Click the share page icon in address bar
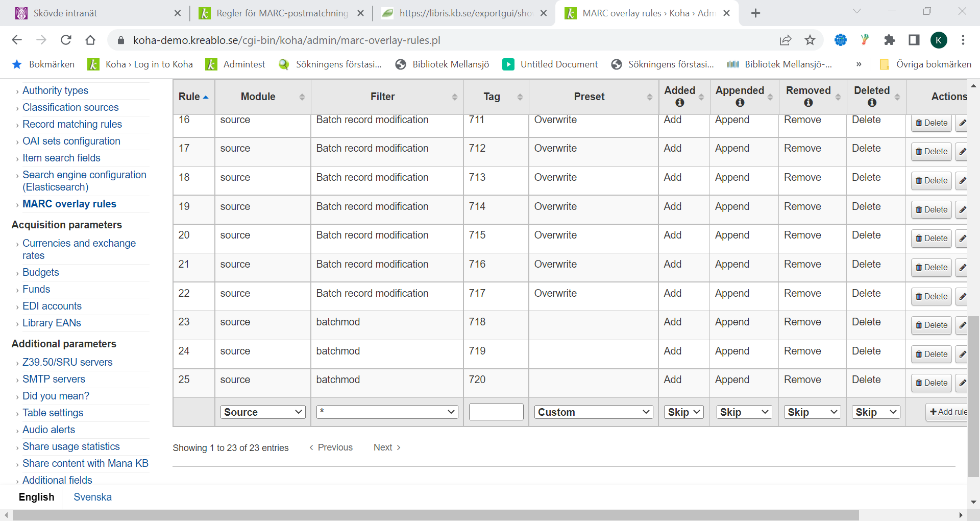 tap(786, 40)
